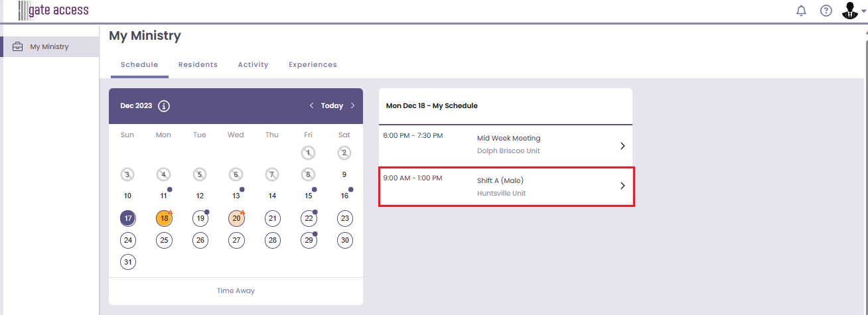Switch to the Experiences tab

click(x=313, y=64)
